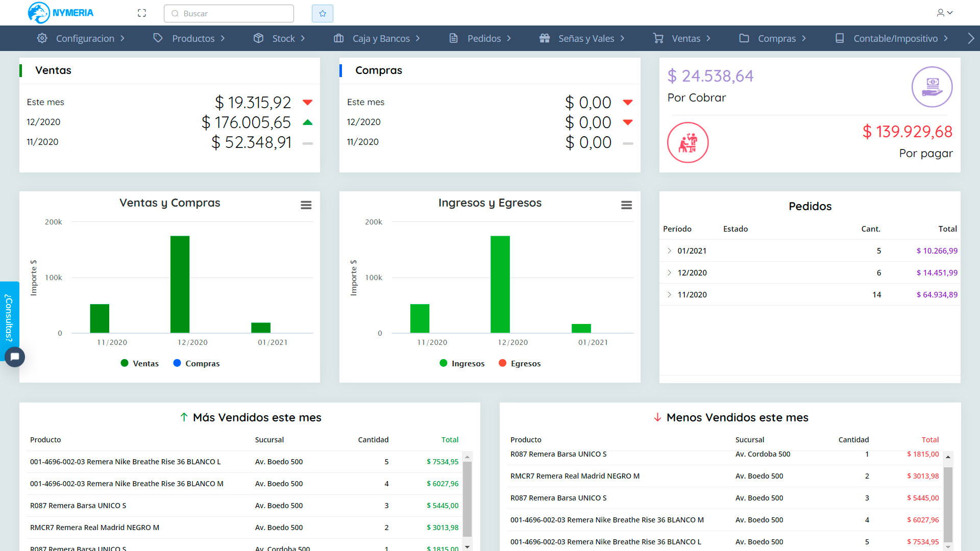Toggle Compras series in chart legend

[x=197, y=363]
